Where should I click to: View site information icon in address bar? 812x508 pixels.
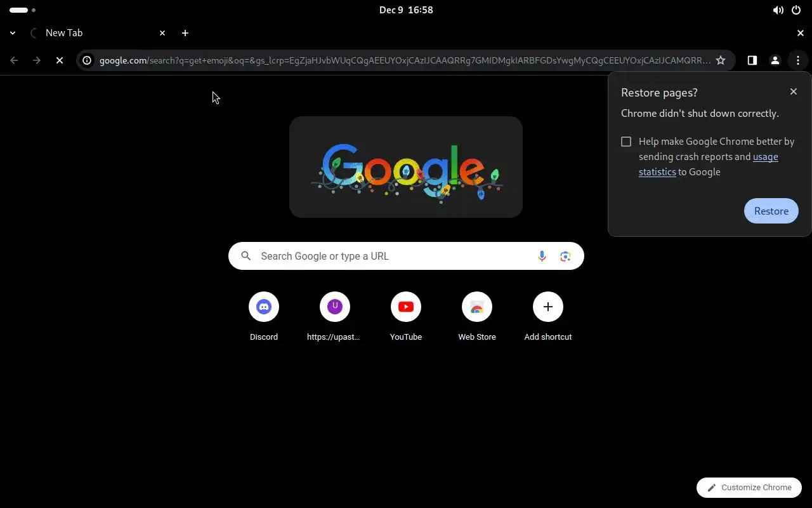coord(87,60)
